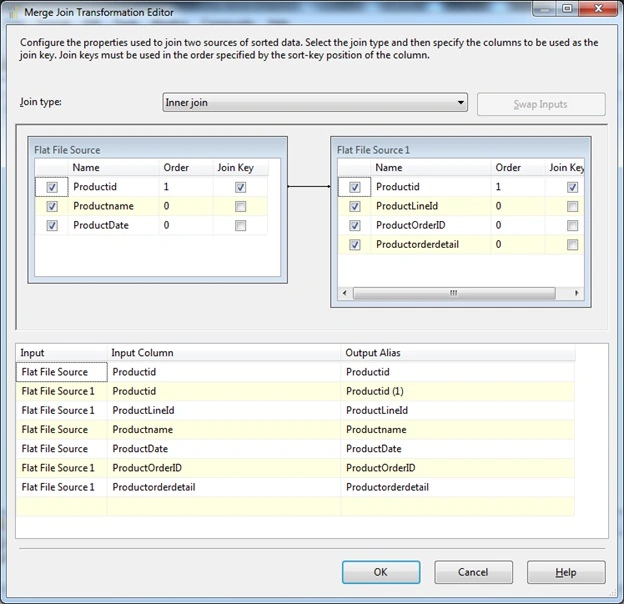Select Input Column cell ProductOrderID
The image size is (624, 604).
point(224,468)
